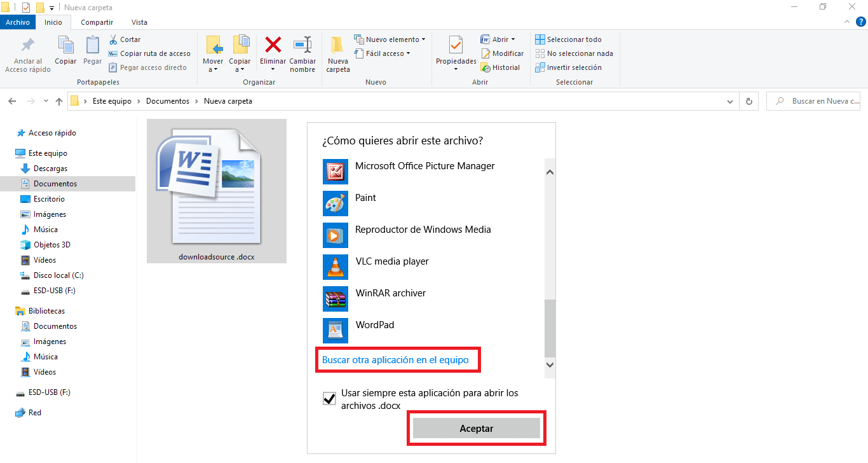Click the up one level arrow
The height and width of the screenshot is (463, 868).
click(59, 101)
